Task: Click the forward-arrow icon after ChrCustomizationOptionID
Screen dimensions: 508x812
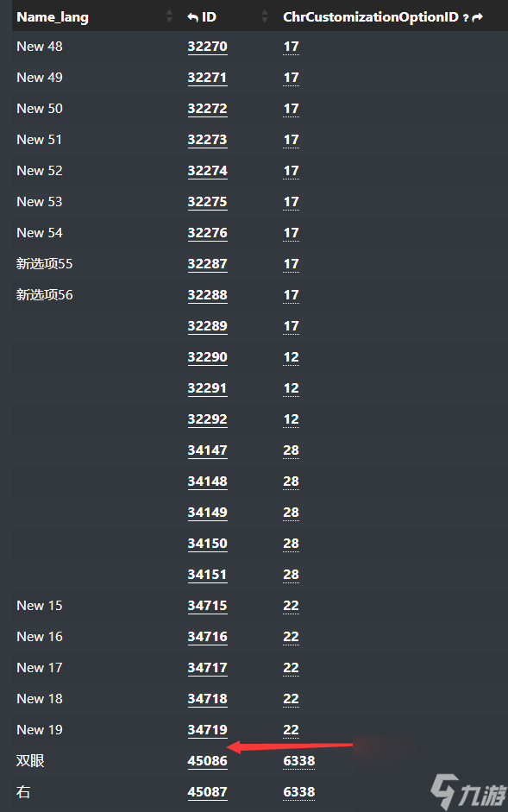Action: (478, 17)
